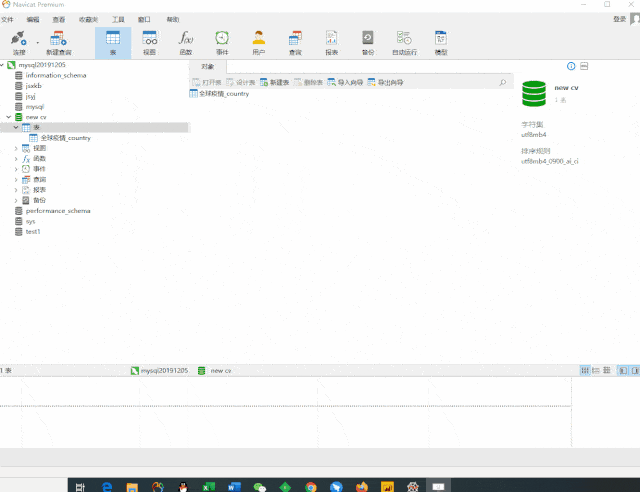Click the 删除表 button
The image size is (640, 492).
309,82
